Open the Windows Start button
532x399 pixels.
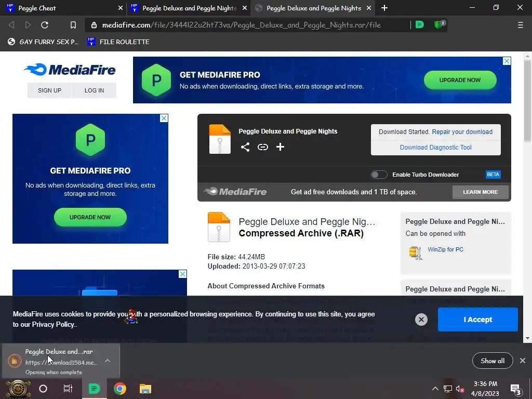18,389
